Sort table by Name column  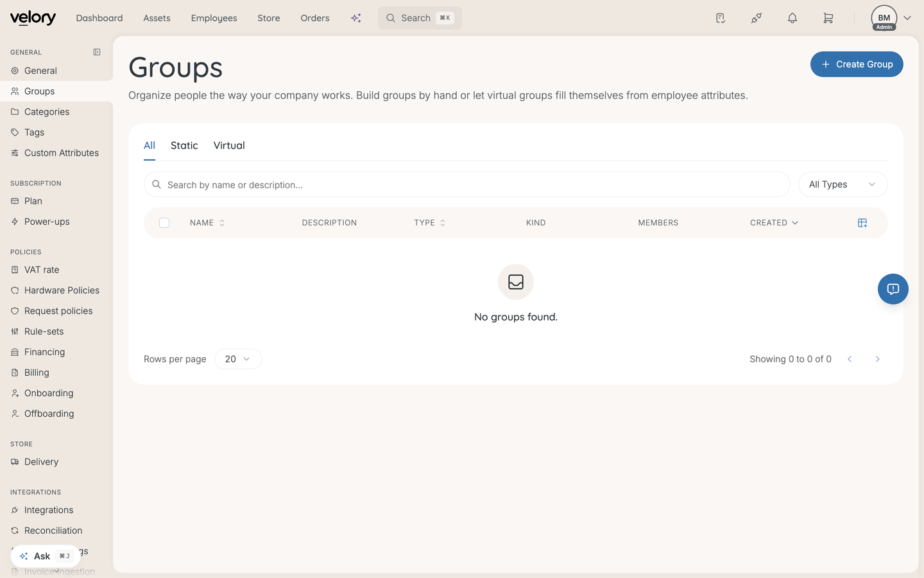coord(207,223)
